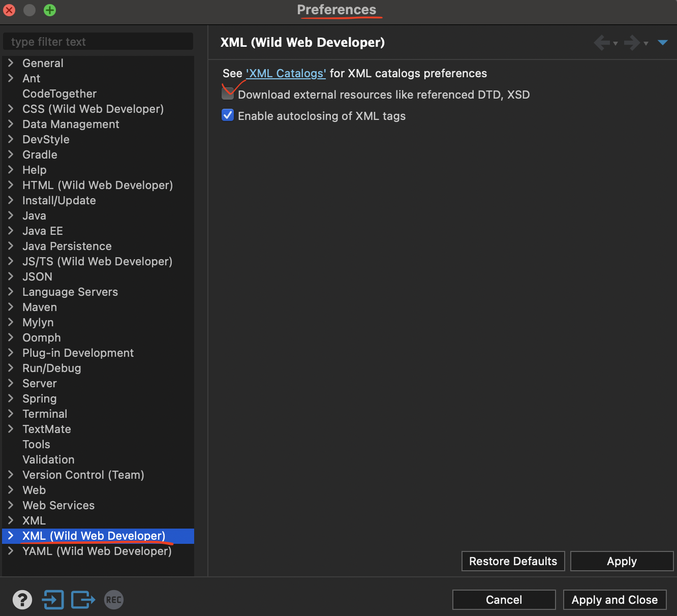Viewport: 677px width, 616px height.
Task: Open the blue view menu triangle
Action: point(662,43)
